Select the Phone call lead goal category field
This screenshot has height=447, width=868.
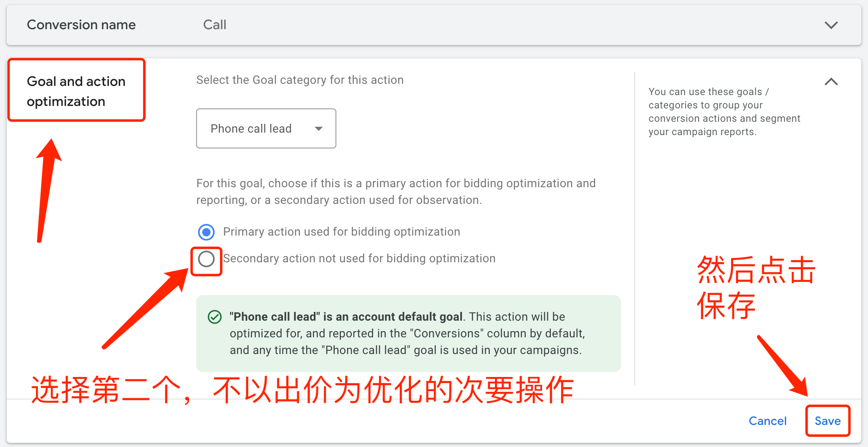pos(266,128)
